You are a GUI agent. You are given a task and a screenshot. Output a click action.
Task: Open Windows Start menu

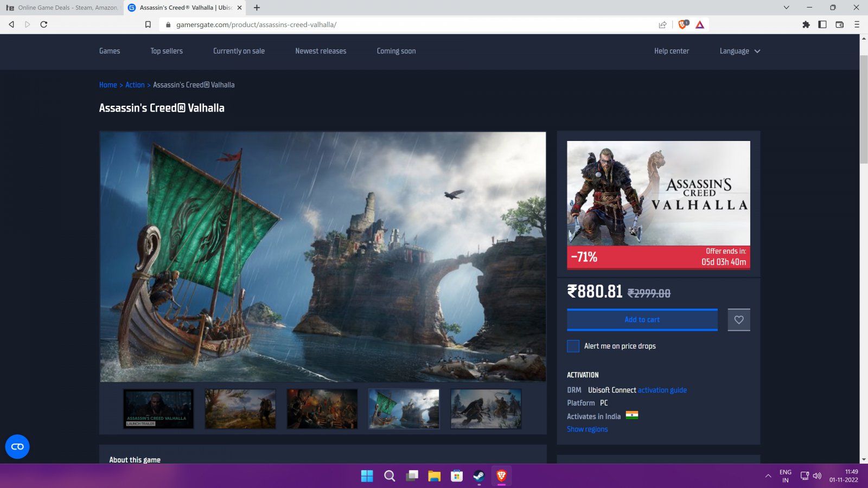tap(367, 476)
